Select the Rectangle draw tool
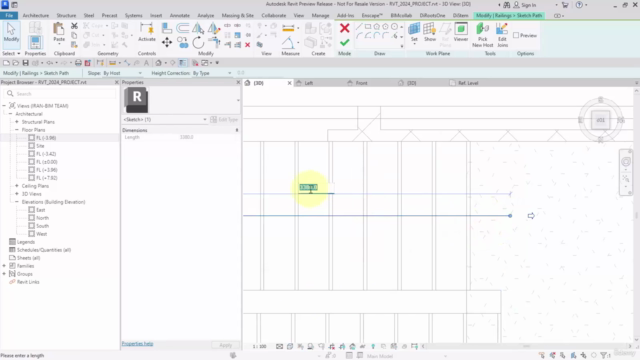Viewport: 640px width, 360px height. (x=368, y=26)
